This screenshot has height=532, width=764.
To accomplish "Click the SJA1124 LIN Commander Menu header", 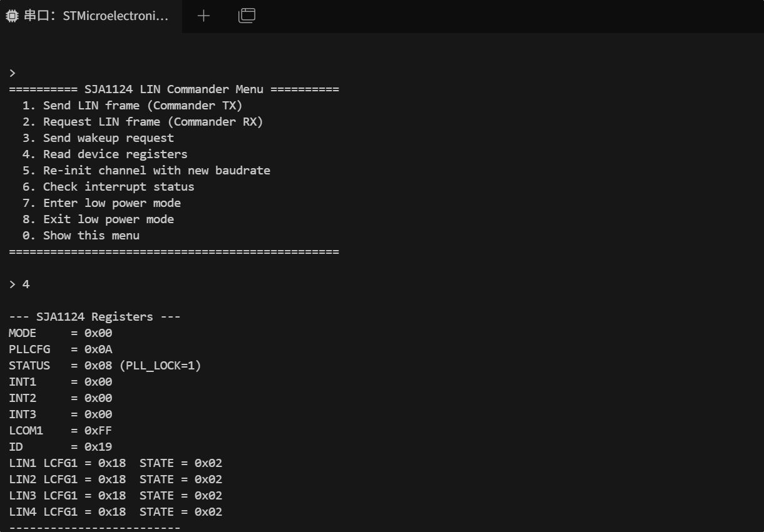I will (174, 89).
